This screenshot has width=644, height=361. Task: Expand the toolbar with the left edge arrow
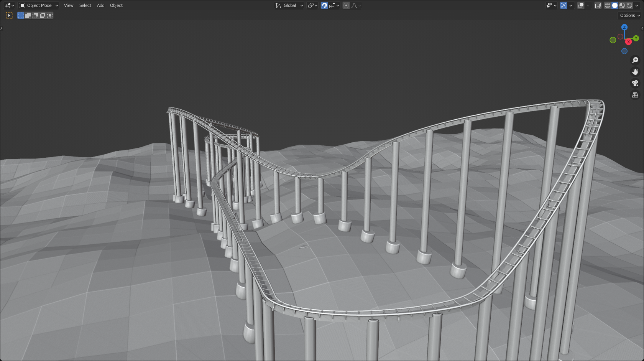click(2, 28)
